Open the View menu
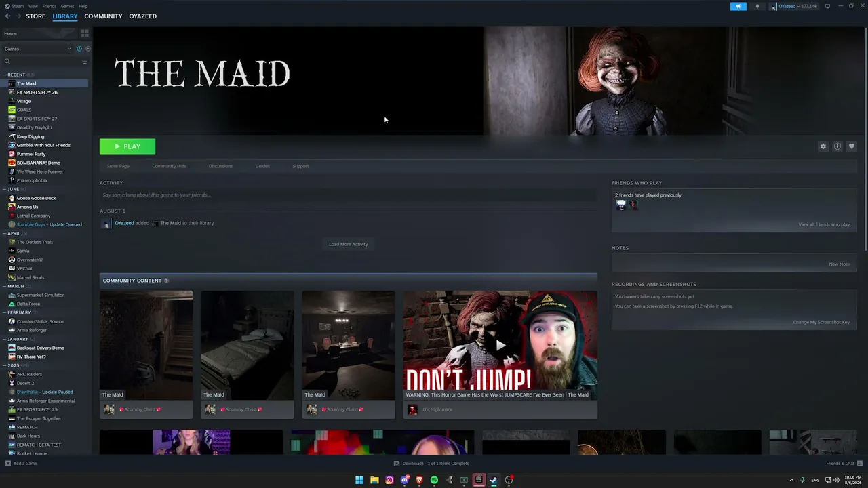The width and height of the screenshot is (868, 488). pos(33,6)
